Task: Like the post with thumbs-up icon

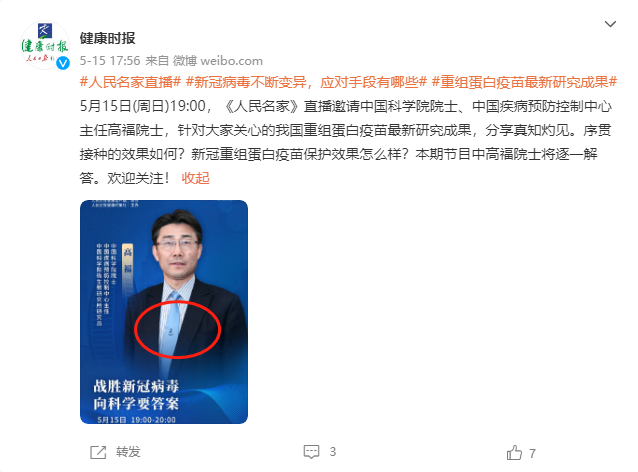Action: click(x=514, y=452)
